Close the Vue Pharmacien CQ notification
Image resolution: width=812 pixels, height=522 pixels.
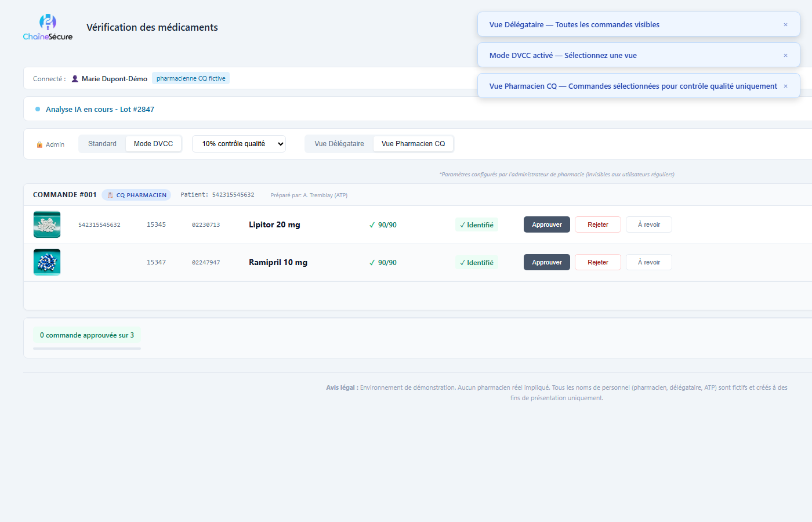pos(785,86)
